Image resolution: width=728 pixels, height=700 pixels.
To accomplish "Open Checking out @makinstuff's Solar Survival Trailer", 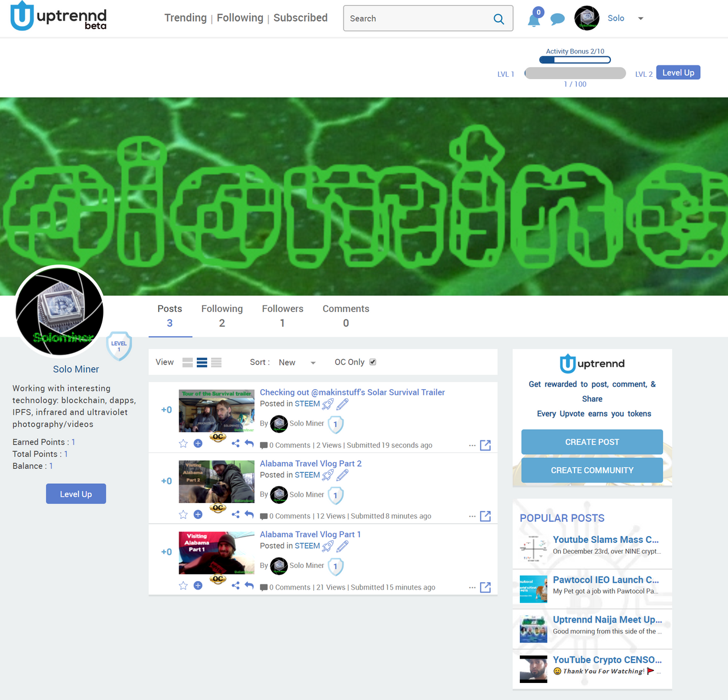I will click(352, 393).
